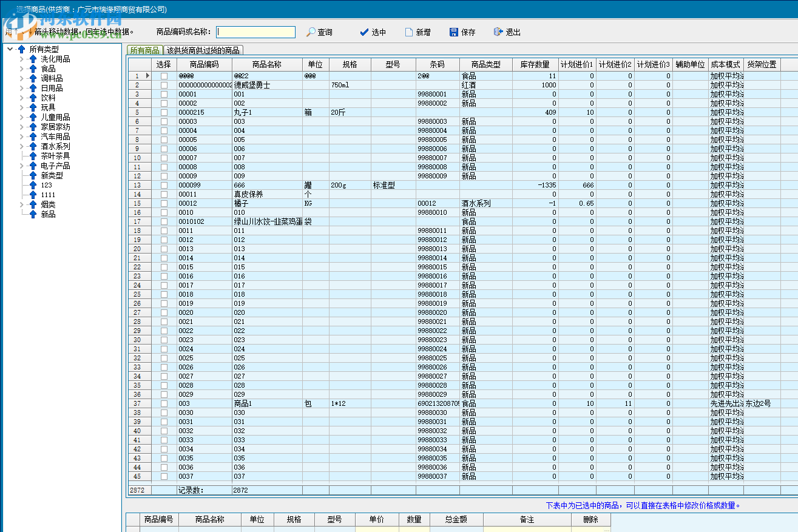This screenshot has height=532, width=798.
Task: Click the blue arrow icon beside 玩具
Action: click(x=33, y=107)
